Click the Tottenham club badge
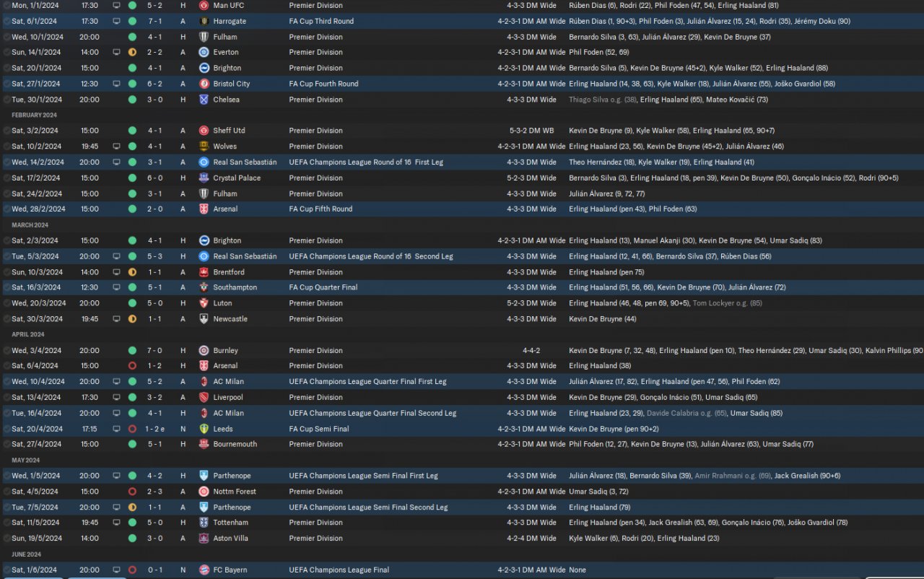Image resolution: width=924 pixels, height=579 pixels. point(204,523)
